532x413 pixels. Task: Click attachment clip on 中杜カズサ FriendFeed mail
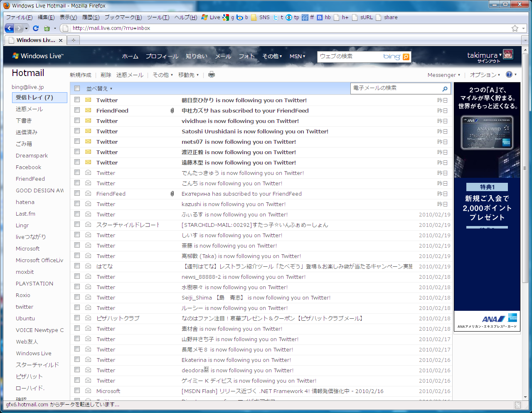coord(172,111)
